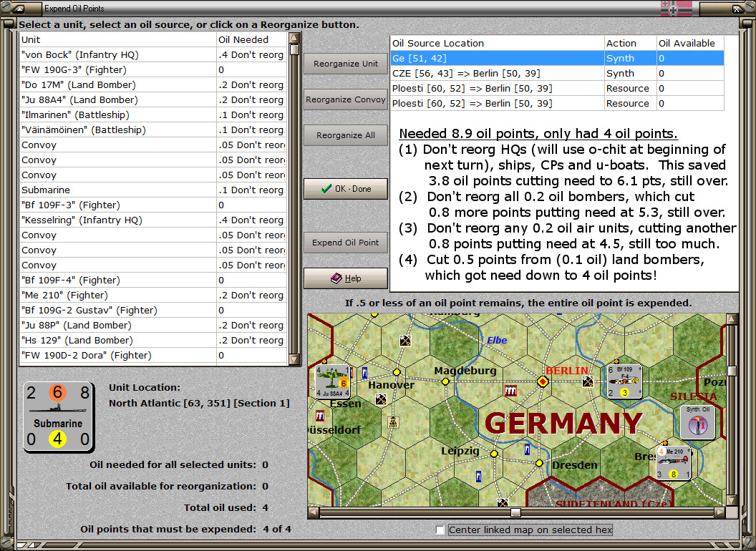Viewport: 756px width, 551px height.
Task: Click the map scroll down arrow
Action: (732, 500)
